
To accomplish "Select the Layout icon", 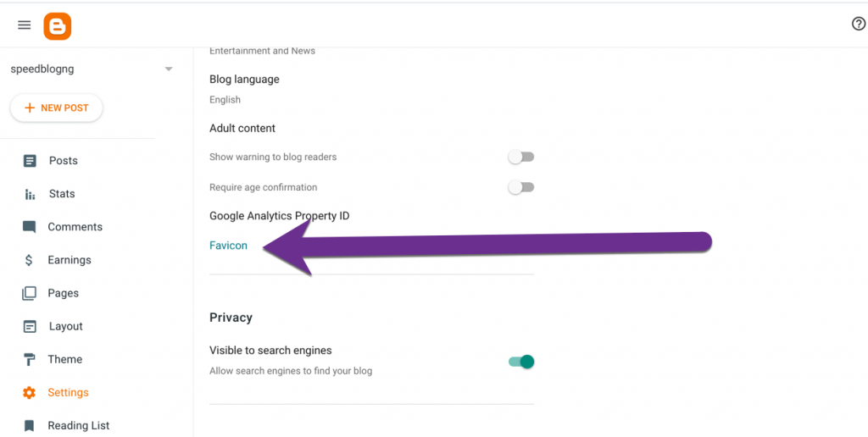I will [x=30, y=326].
